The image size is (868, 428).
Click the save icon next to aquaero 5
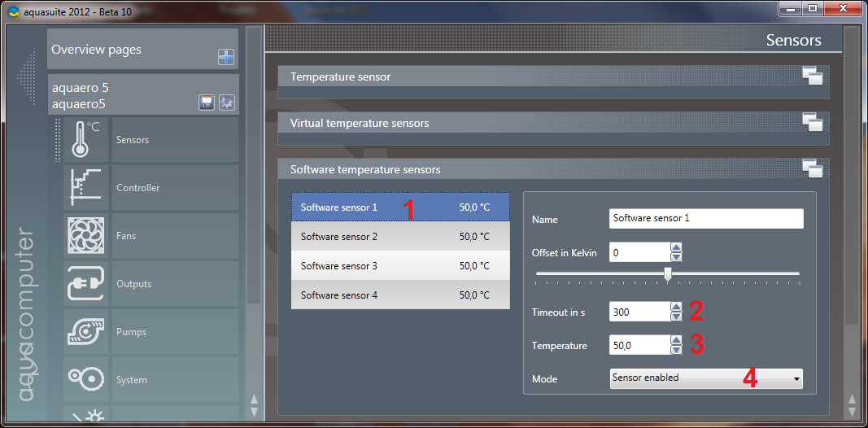coord(207,102)
